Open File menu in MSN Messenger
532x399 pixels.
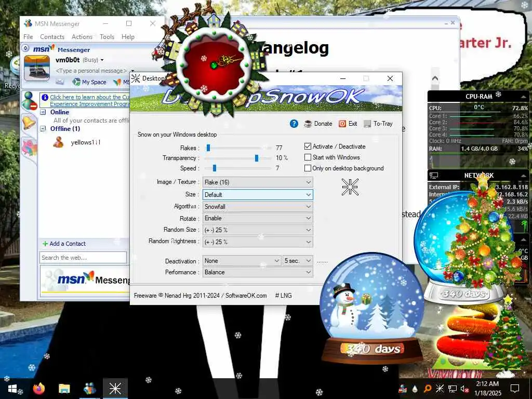(x=28, y=37)
